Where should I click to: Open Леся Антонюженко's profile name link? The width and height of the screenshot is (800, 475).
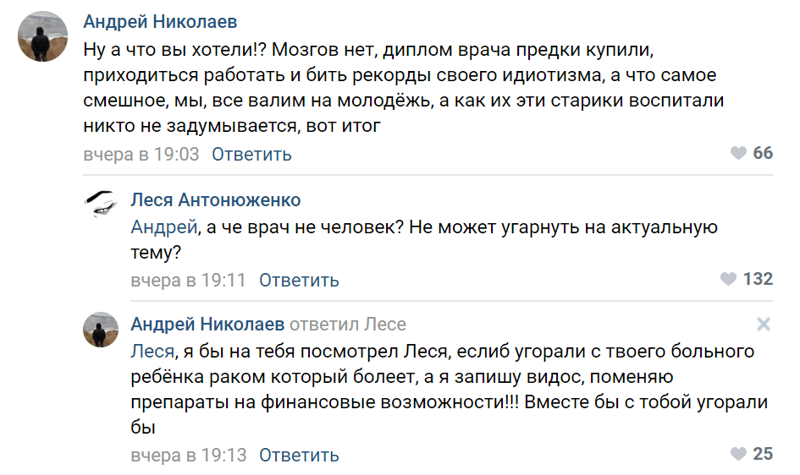(216, 200)
